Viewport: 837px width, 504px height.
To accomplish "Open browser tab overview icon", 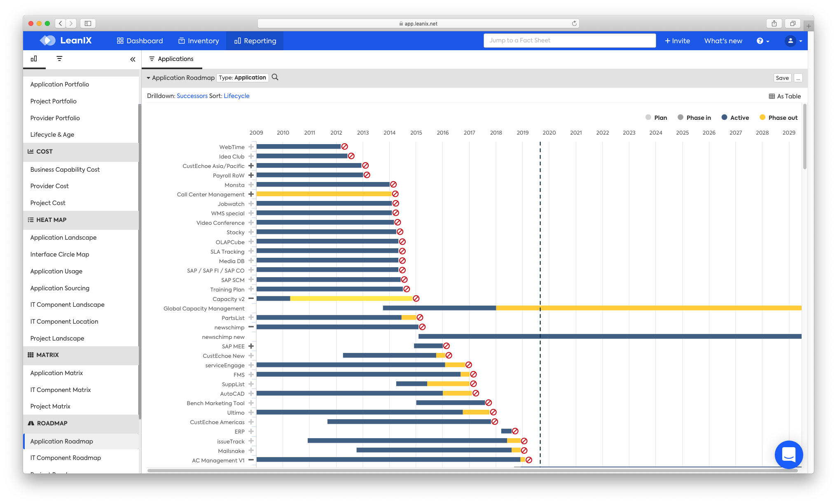I will click(793, 23).
